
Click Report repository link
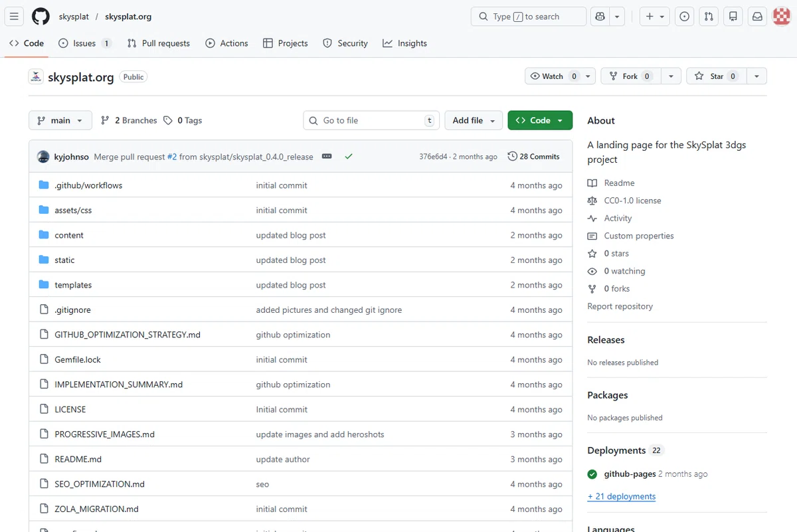(x=620, y=306)
